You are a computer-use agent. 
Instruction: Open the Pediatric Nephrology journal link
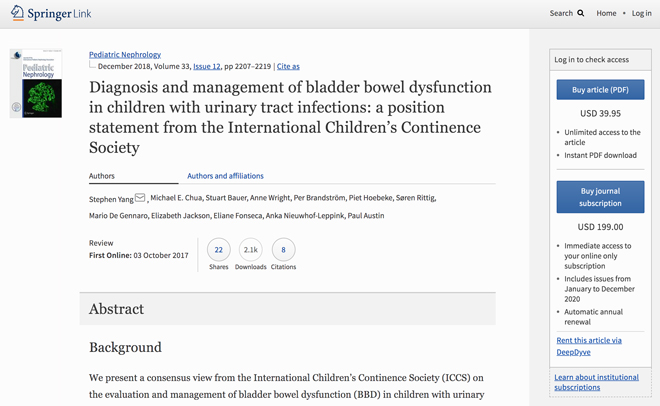(125, 54)
